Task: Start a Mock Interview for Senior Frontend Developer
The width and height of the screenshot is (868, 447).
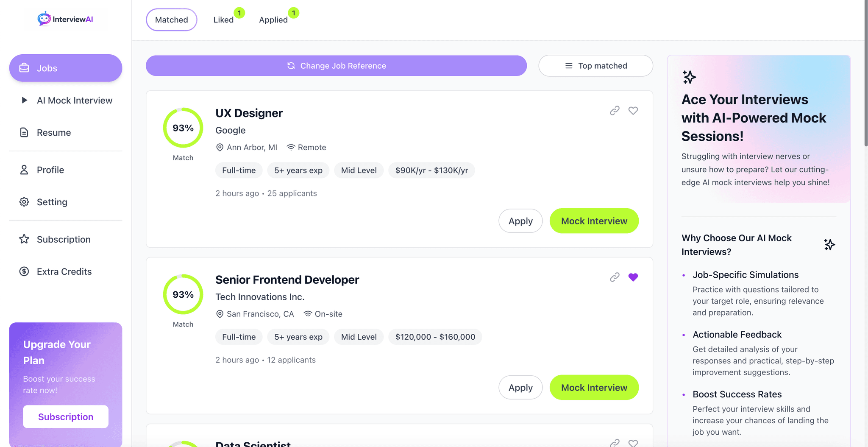Action: tap(594, 387)
